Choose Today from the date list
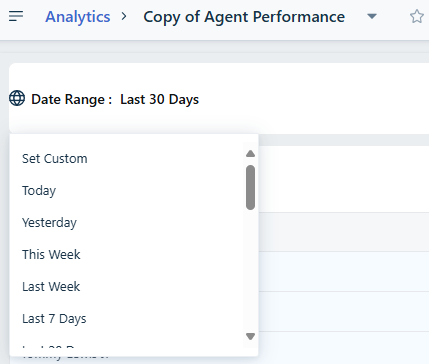Screen dimensions: 429x364 [x=39, y=191]
